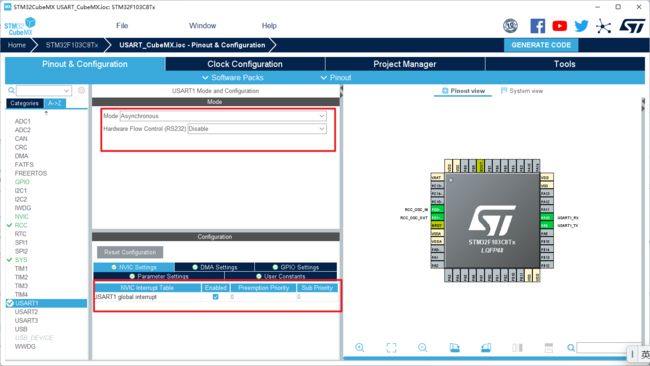
Task: Select the green RCC_OSC_OUT pin on chip
Action: [x=437, y=217]
